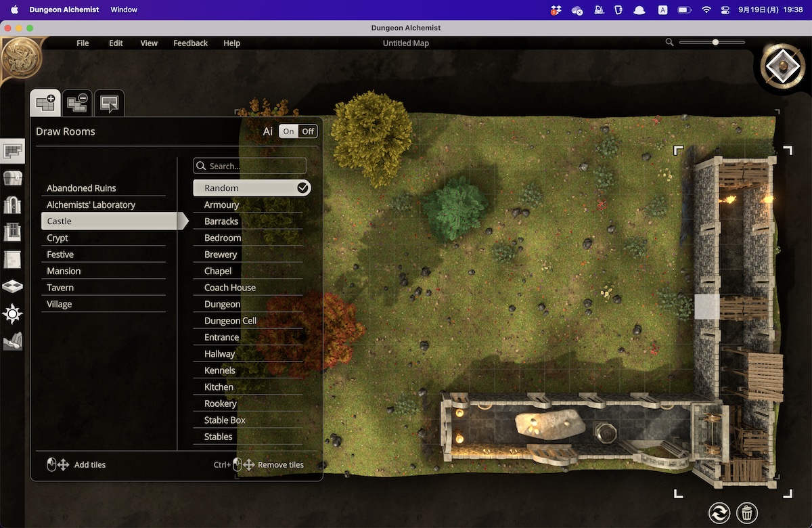
Task: Open the room selection tool tab
Action: [109, 103]
